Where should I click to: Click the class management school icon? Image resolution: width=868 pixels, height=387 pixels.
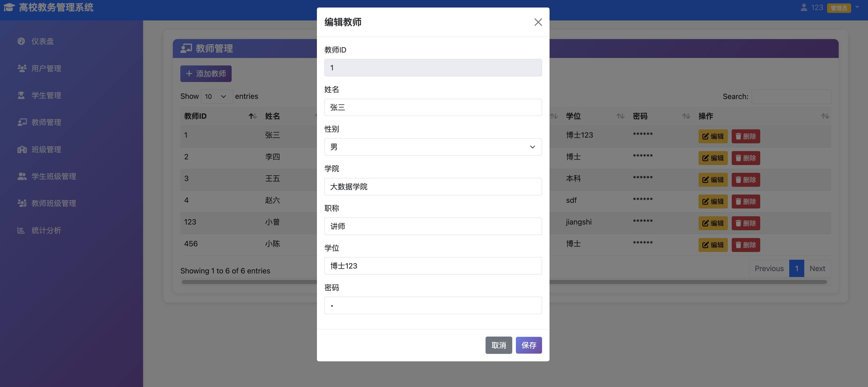tap(22, 150)
